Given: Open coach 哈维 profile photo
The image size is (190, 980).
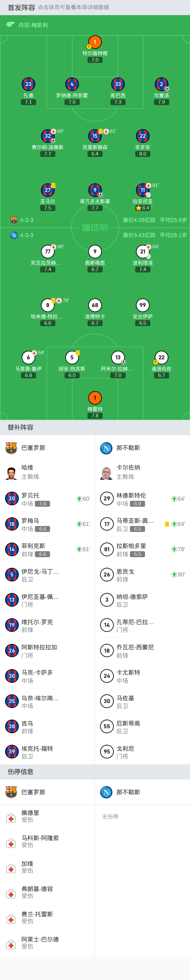Looking at the screenshot, I should 11,473.
